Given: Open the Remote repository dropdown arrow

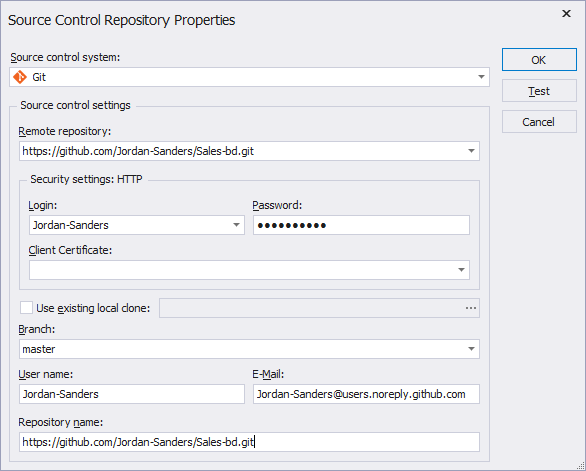Looking at the screenshot, I should pos(471,151).
